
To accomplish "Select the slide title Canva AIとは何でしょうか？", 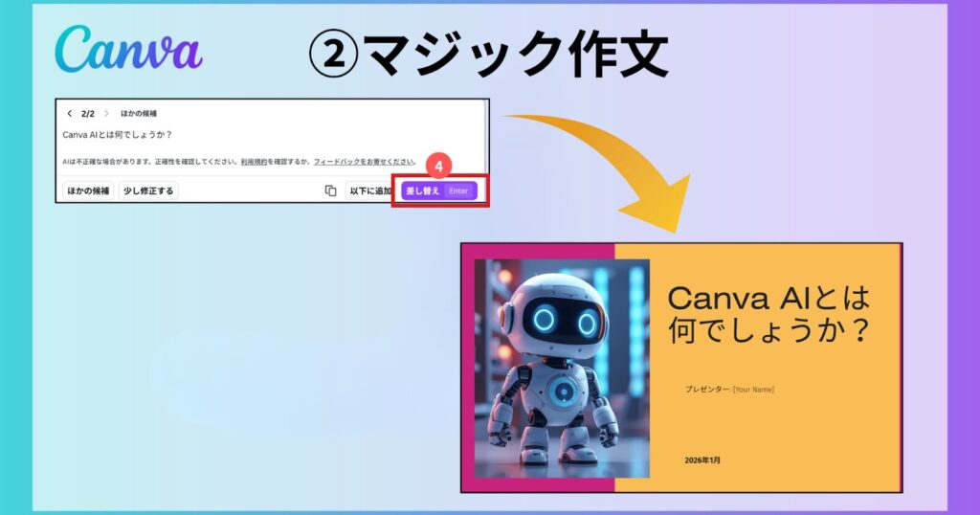I will (768, 314).
